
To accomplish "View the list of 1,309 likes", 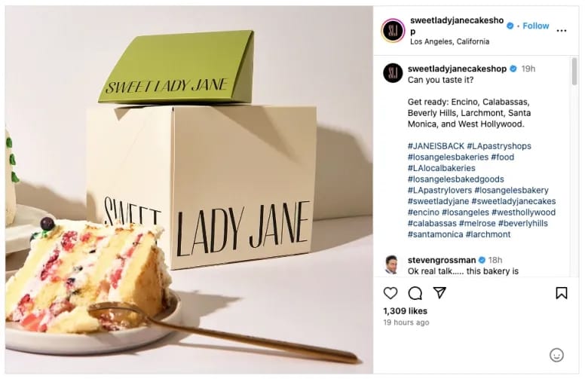I will pos(405,310).
